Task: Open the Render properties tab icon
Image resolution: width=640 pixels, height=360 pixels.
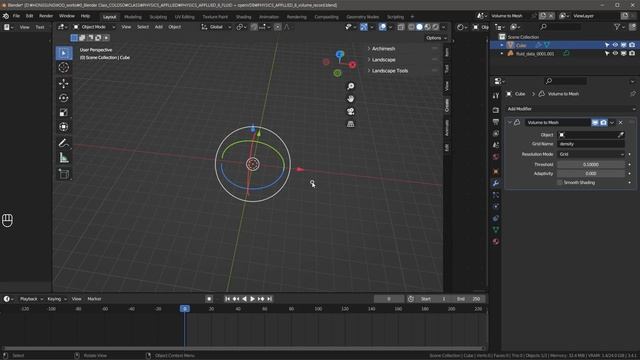Action: click(496, 110)
